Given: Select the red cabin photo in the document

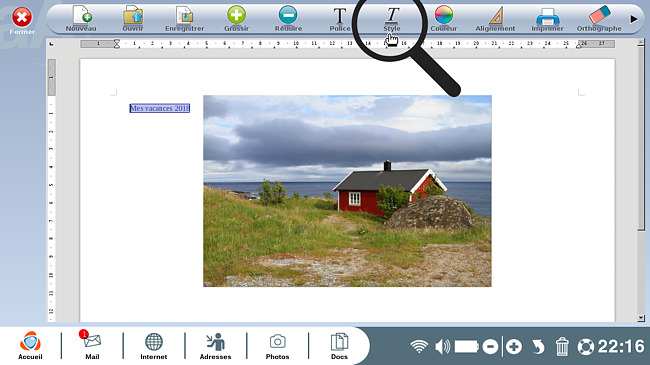Looking at the screenshot, I should 347,191.
